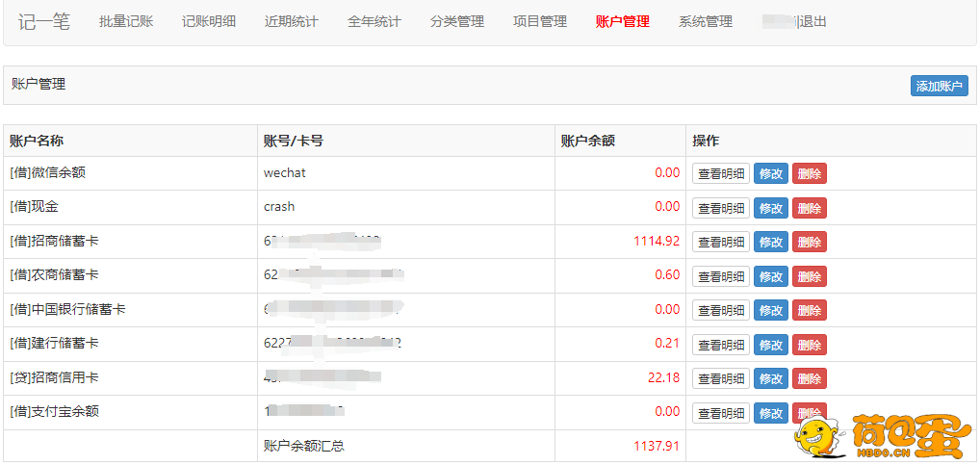Delete the 招商信用卡 account
Viewport: 980px width, 465px height.
(810, 378)
